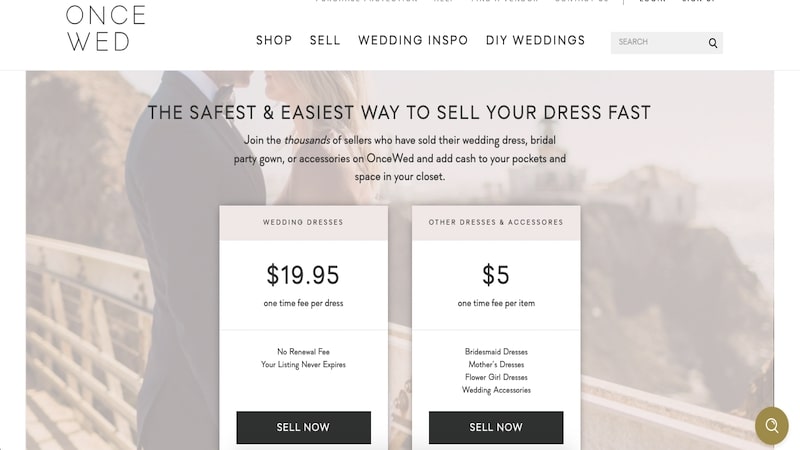The width and height of the screenshot is (800, 450).
Task: Open the SELL menu item
Action: point(325,40)
